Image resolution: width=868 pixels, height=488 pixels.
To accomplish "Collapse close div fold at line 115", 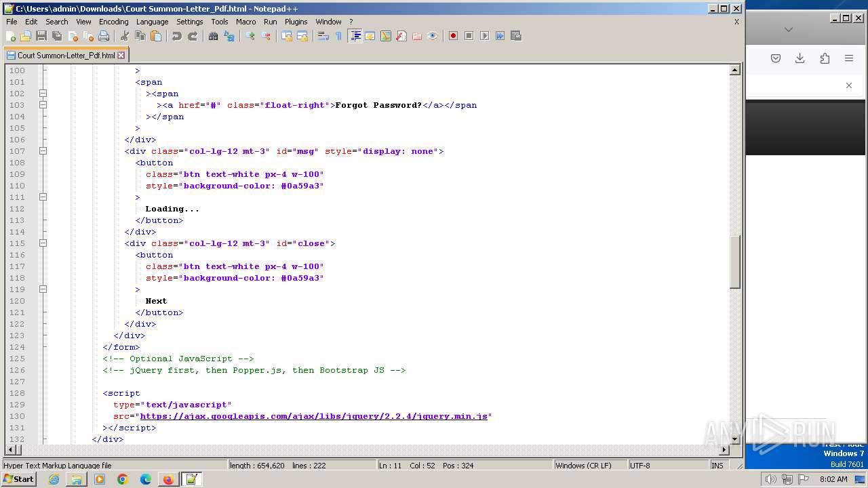I will pos(43,243).
